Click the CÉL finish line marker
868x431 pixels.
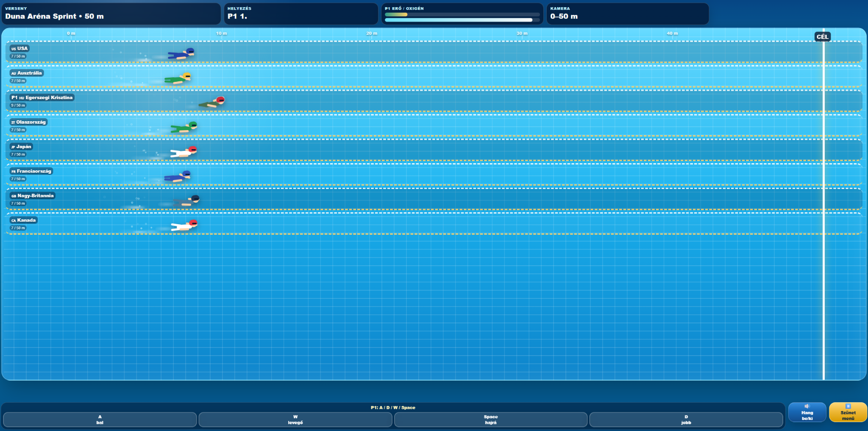(x=822, y=37)
